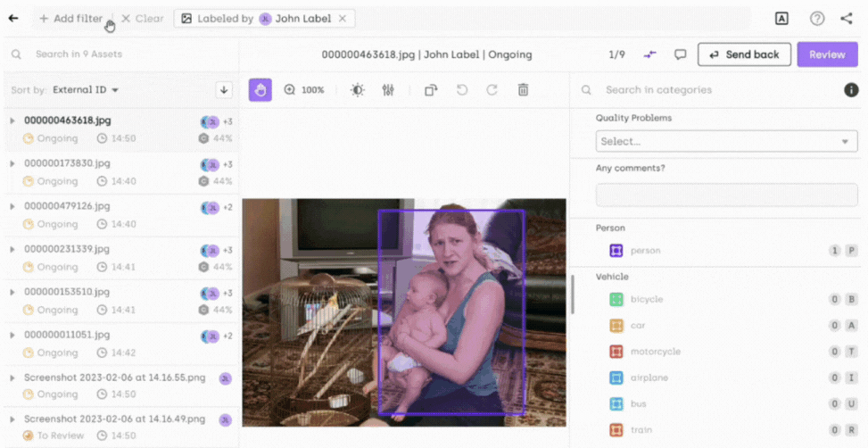Image resolution: width=868 pixels, height=448 pixels.
Task: Open the info icon in the categories panel
Action: 851,90
